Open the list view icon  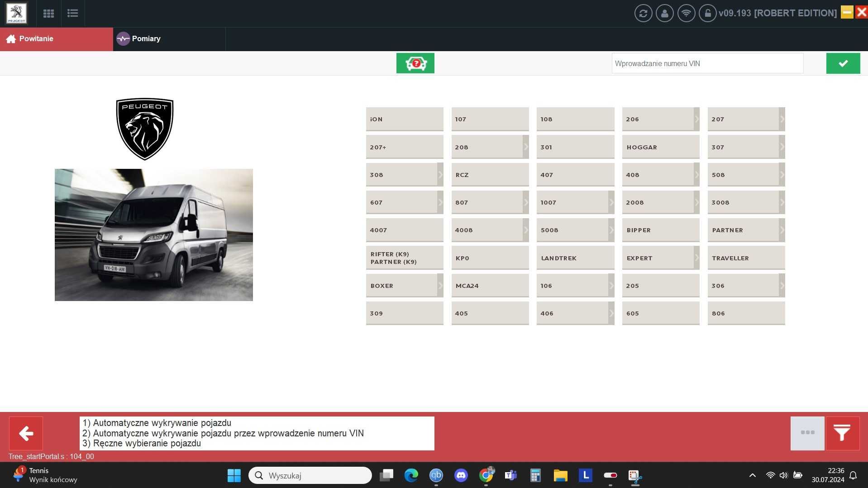[72, 13]
